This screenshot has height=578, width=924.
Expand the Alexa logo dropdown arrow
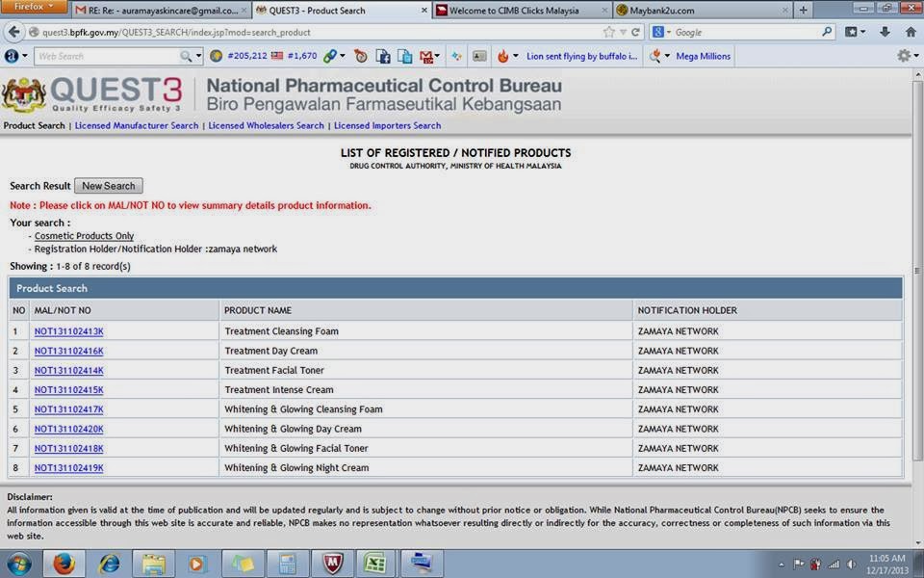25,56
